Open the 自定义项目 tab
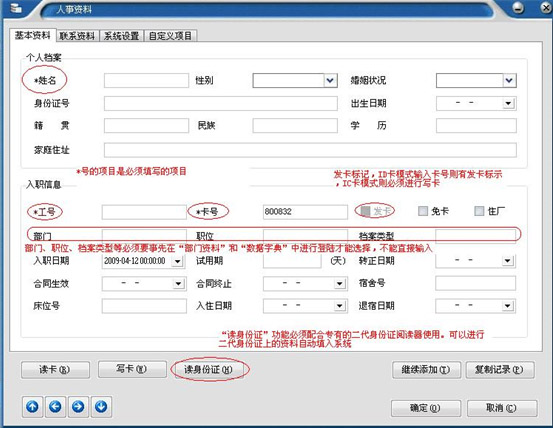Image resolution: width=554 pixels, height=428 pixels. [x=170, y=36]
